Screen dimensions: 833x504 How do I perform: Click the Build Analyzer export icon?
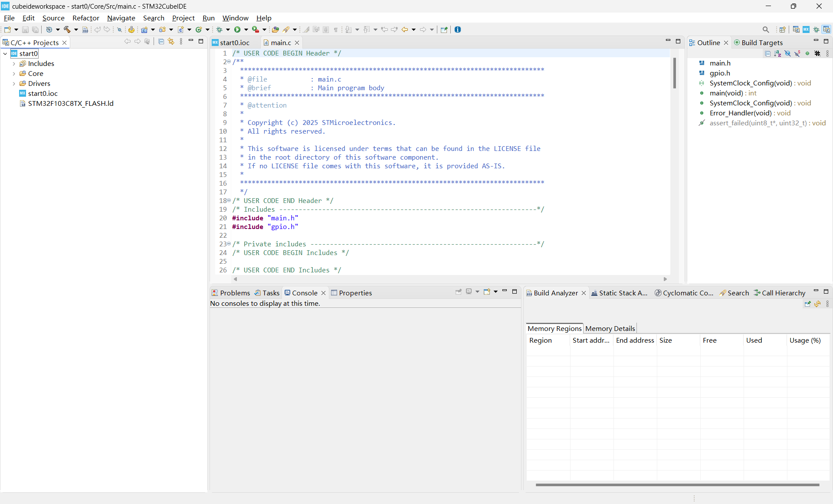(807, 304)
